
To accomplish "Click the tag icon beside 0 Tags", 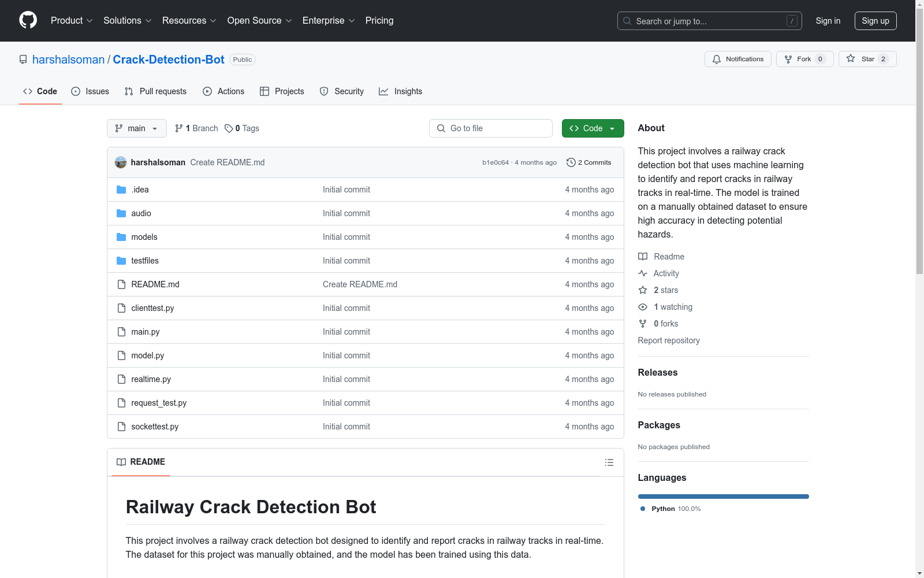I will 229,128.
